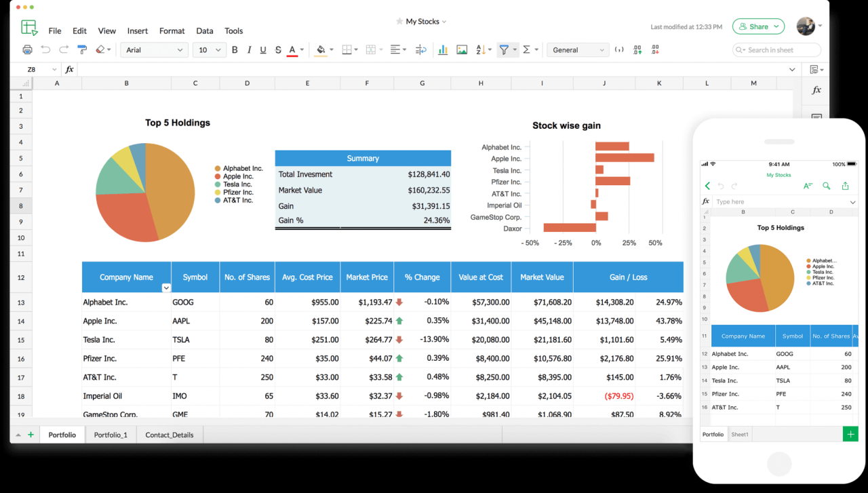Open the Company Name column filter dropdown
This screenshot has width=868, height=493.
click(166, 288)
